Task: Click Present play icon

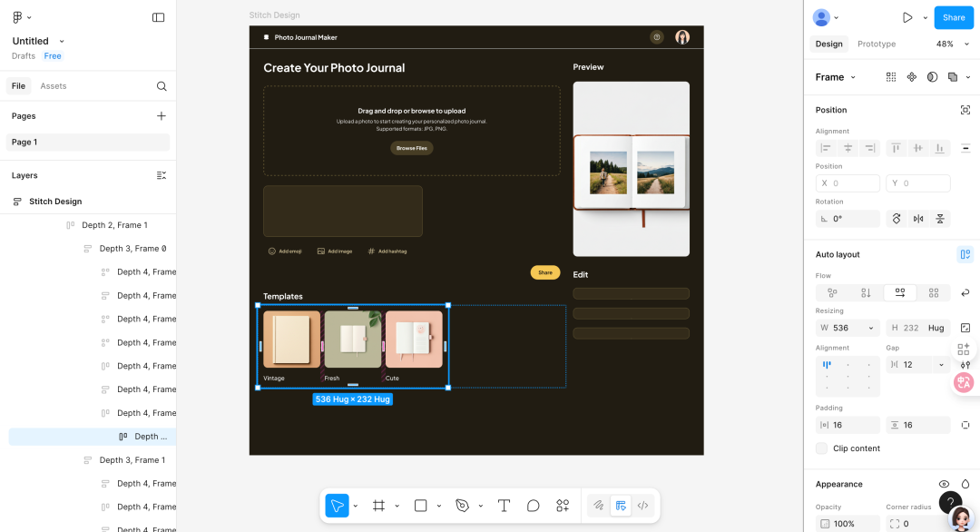Action: pyautogui.click(x=907, y=17)
